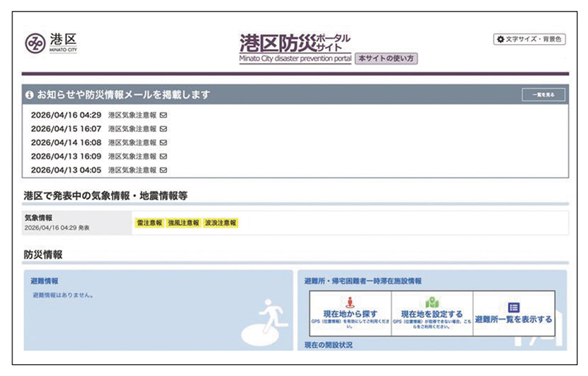Select the 強風注意報 advisory tag
Viewport: 588px width, 376px height.
tap(183, 223)
